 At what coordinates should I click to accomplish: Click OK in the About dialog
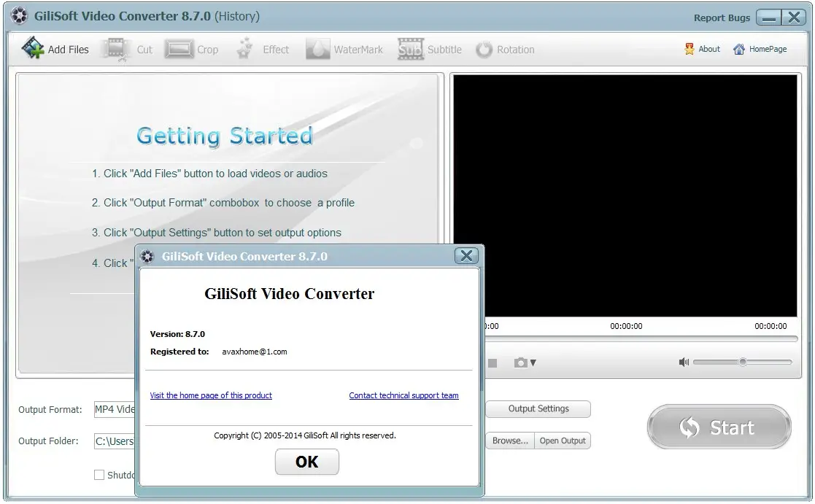(306, 462)
